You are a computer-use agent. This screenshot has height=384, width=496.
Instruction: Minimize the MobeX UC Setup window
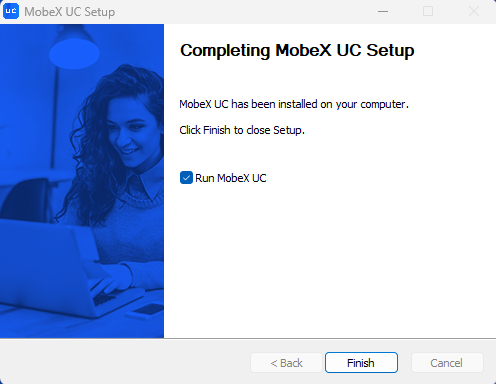383,11
